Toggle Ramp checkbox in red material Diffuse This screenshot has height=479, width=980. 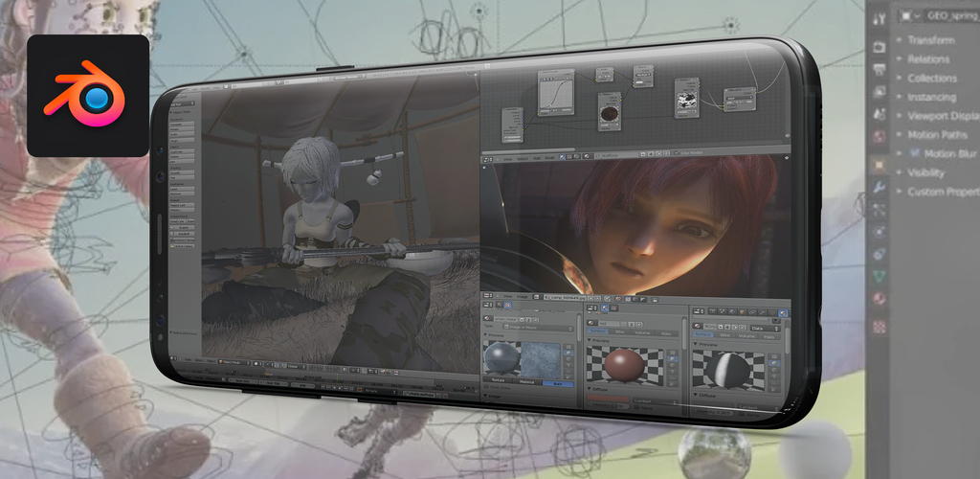pyautogui.click(x=636, y=407)
